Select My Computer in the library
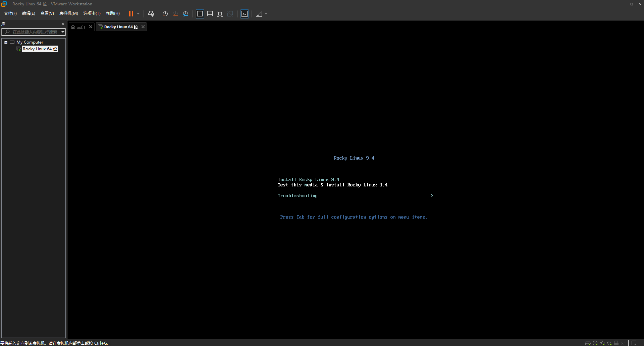The width and height of the screenshot is (644, 346). coord(30,42)
